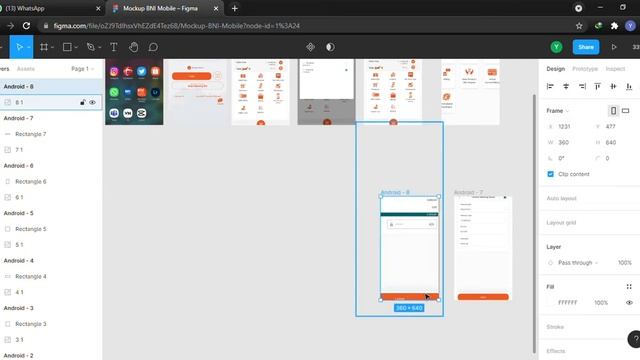Click the Layout grid section
This screenshot has width=640, height=360.
[561, 223]
